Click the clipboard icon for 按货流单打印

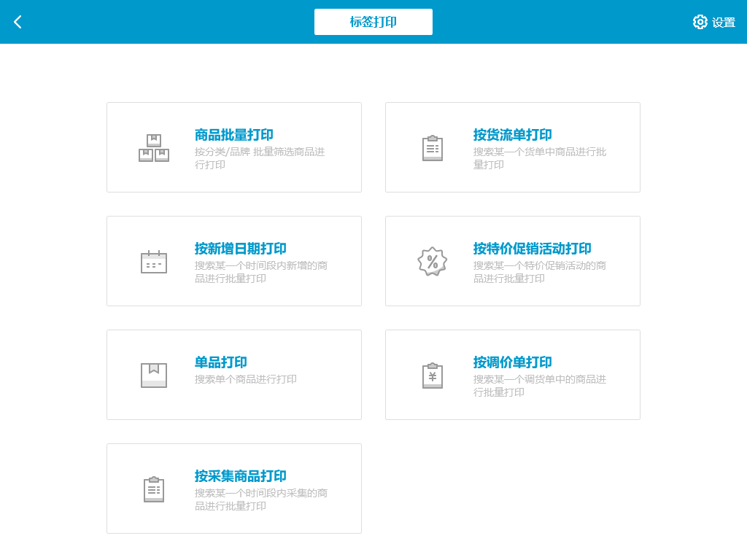[433, 148]
